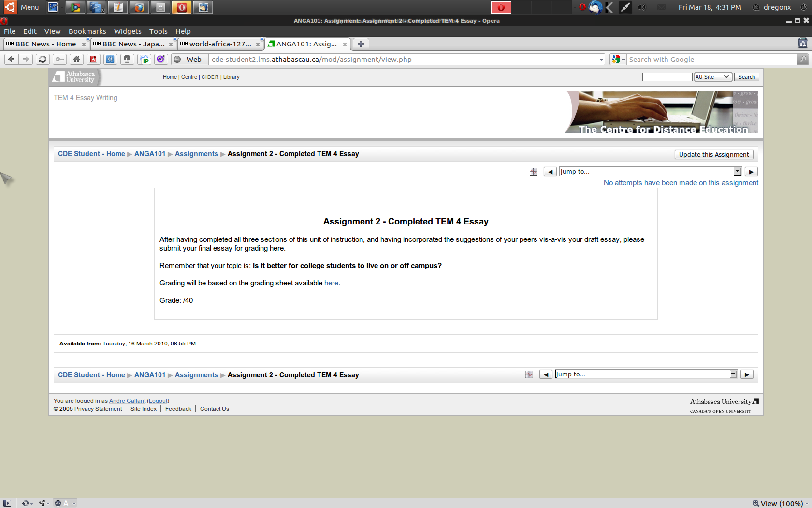The height and width of the screenshot is (508, 812).
Task: Click the Home icon in the toolbar
Action: pos(76,59)
